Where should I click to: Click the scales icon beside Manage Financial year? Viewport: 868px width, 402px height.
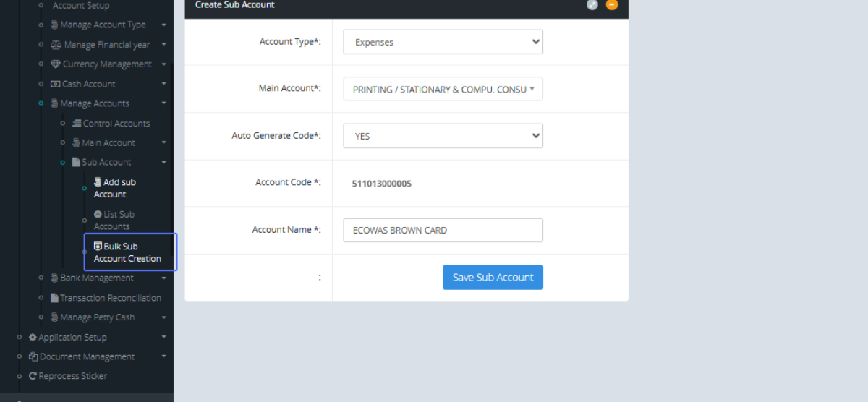[x=56, y=45]
